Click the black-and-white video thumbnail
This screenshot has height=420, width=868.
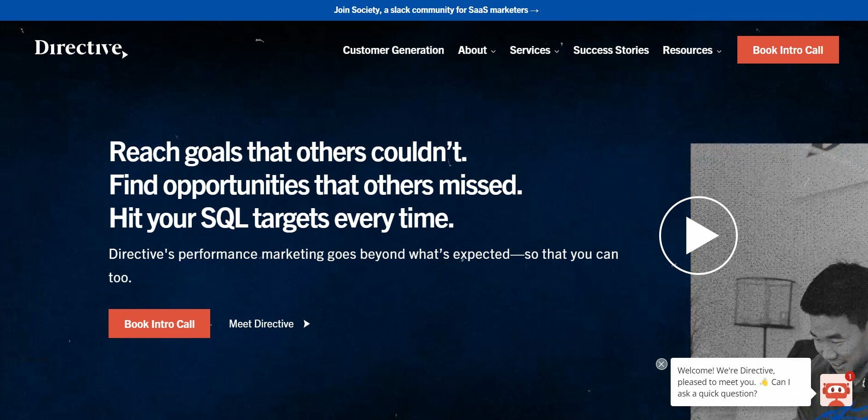[779, 281]
